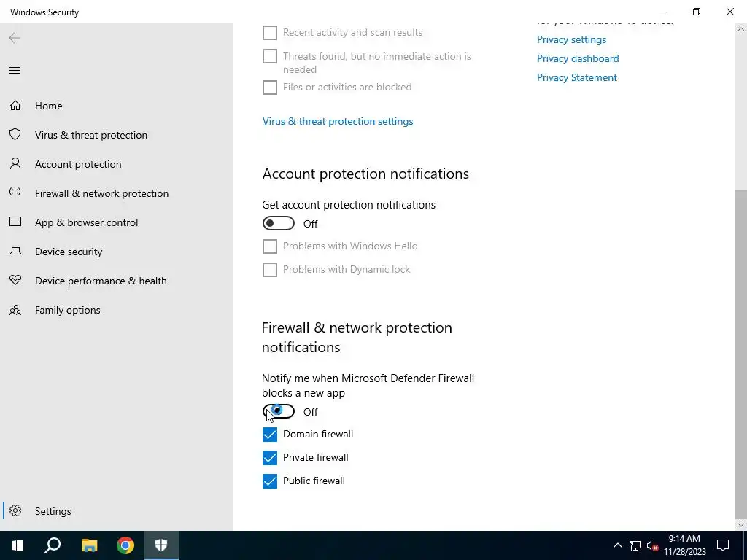Click the Settings gear icon

(x=15, y=510)
